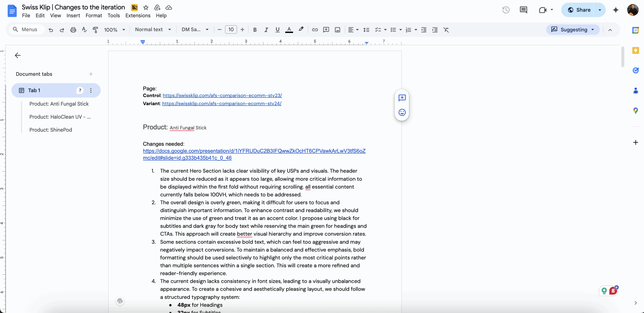
Task: Activate the Paint format tool
Action: pos(95,30)
